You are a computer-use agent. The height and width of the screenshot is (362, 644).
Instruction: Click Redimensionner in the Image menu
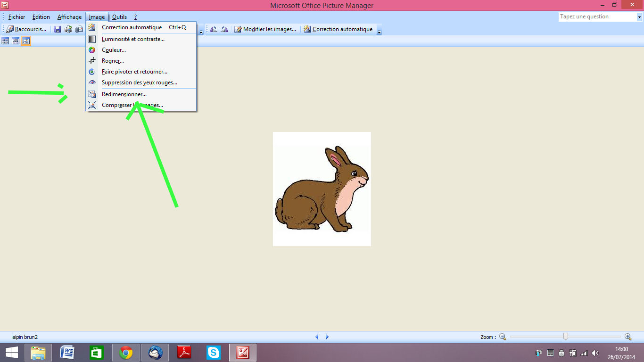click(141, 94)
